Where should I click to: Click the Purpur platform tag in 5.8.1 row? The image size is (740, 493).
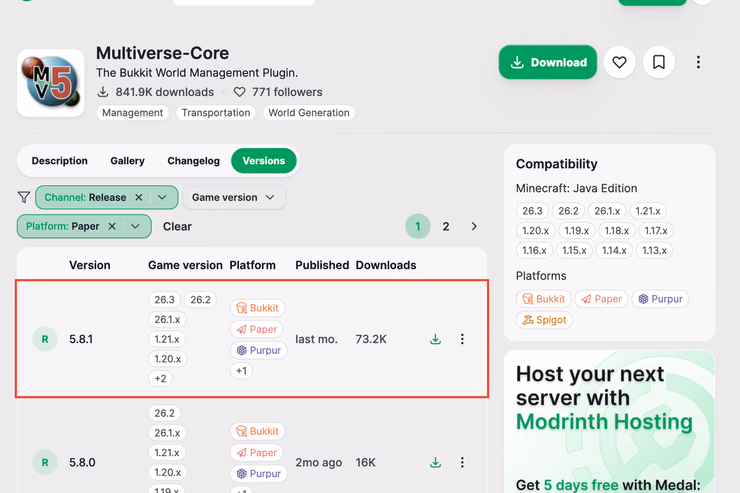tap(259, 350)
